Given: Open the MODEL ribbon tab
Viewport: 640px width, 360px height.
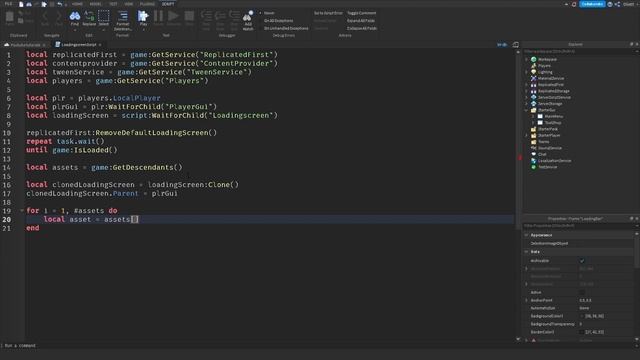Looking at the screenshot, I should (95, 4).
